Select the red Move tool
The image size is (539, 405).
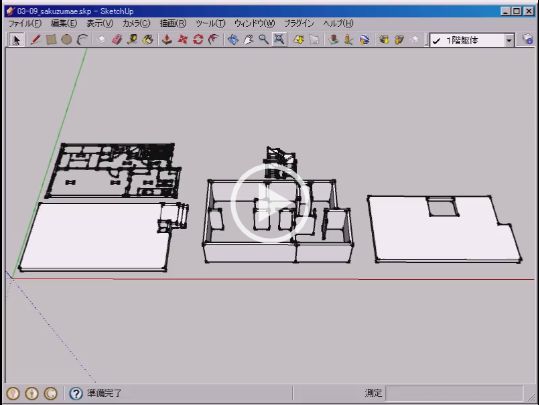183,40
